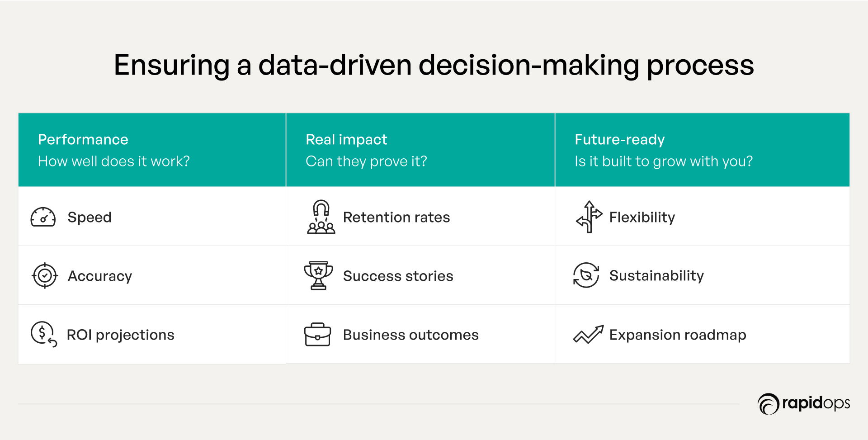Select the Retention rates label

396,218
